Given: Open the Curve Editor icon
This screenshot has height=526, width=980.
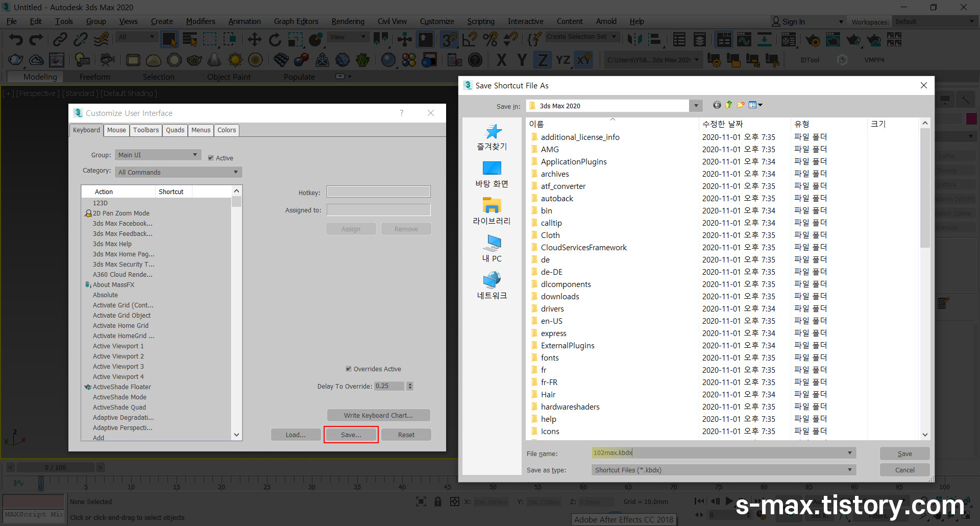Looking at the screenshot, I should (x=744, y=39).
